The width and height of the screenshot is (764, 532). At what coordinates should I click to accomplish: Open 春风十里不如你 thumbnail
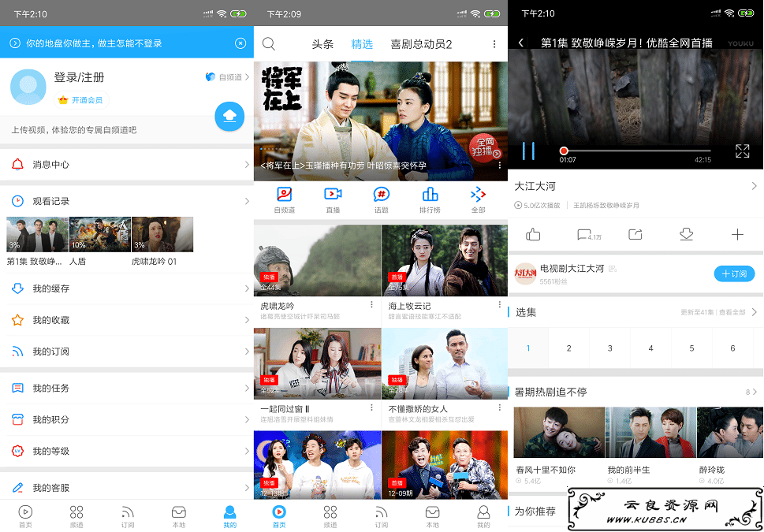pyautogui.click(x=559, y=432)
